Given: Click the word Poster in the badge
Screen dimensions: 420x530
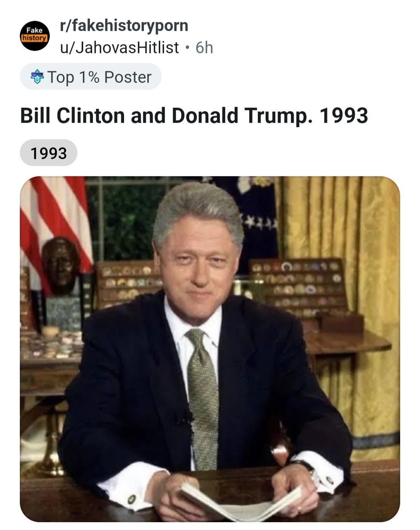Looking at the screenshot, I should (128, 77).
